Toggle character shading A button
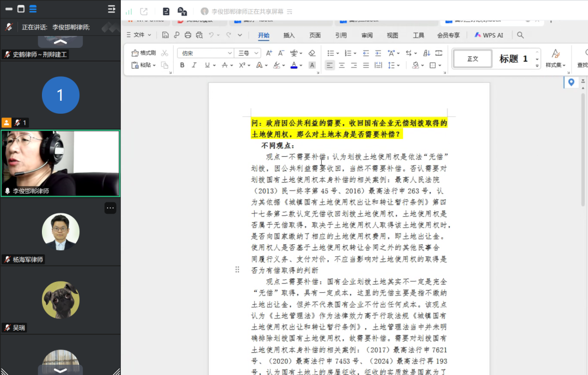Screen dimensions: 588x375 click(311, 65)
